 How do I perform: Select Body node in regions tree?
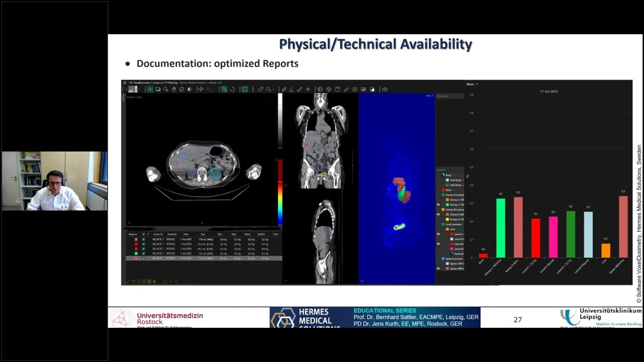(448, 175)
